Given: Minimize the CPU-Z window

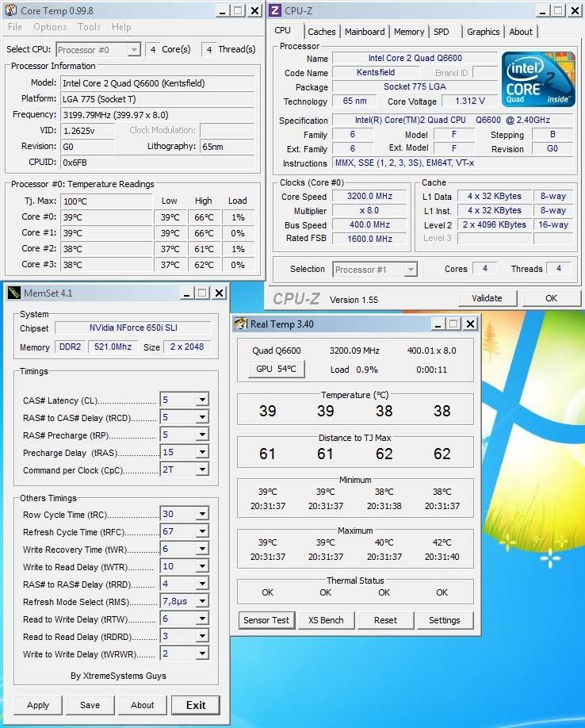Looking at the screenshot, I should click(542, 10).
